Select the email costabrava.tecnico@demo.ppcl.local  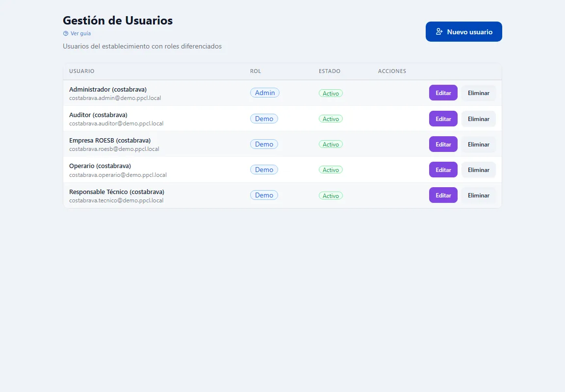click(116, 200)
